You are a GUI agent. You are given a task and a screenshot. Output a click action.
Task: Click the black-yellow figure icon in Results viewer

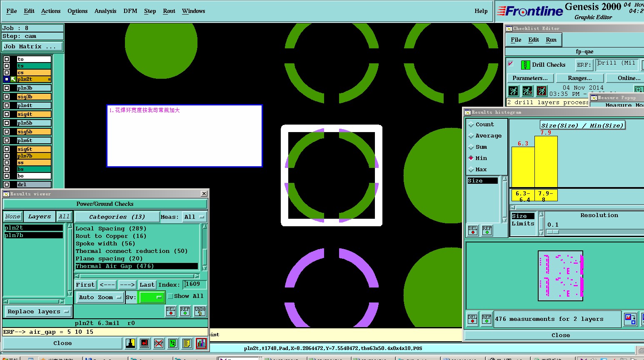pyautogui.click(x=130, y=343)
